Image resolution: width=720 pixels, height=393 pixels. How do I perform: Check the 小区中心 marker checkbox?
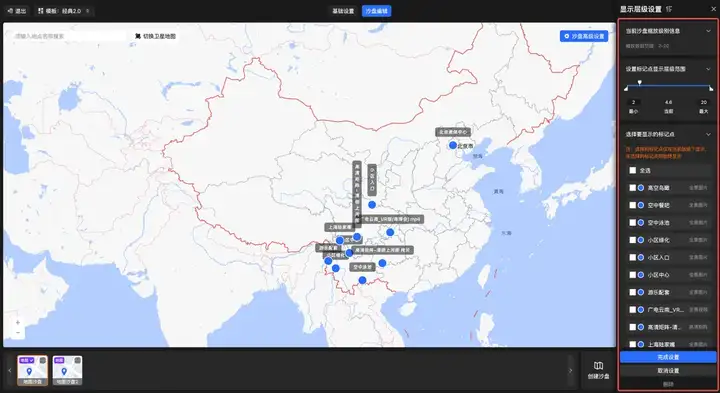tap(633, 275)
